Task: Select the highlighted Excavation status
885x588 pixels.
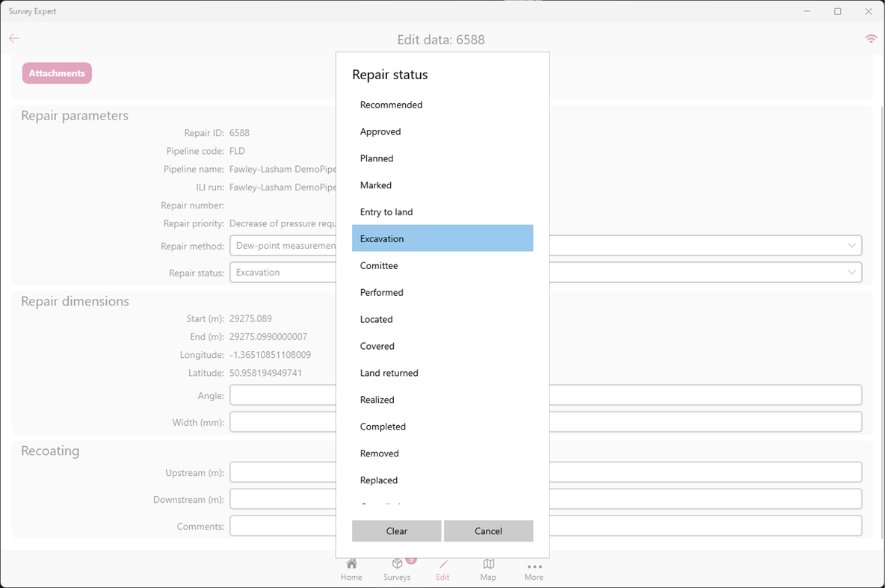Action: pos(442,238)
